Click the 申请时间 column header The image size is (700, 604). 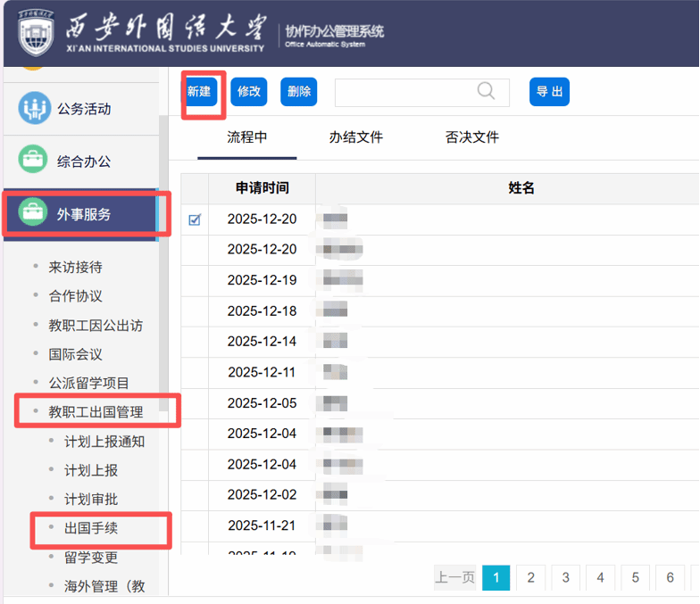pyautogui.click(x=262, y=188)
